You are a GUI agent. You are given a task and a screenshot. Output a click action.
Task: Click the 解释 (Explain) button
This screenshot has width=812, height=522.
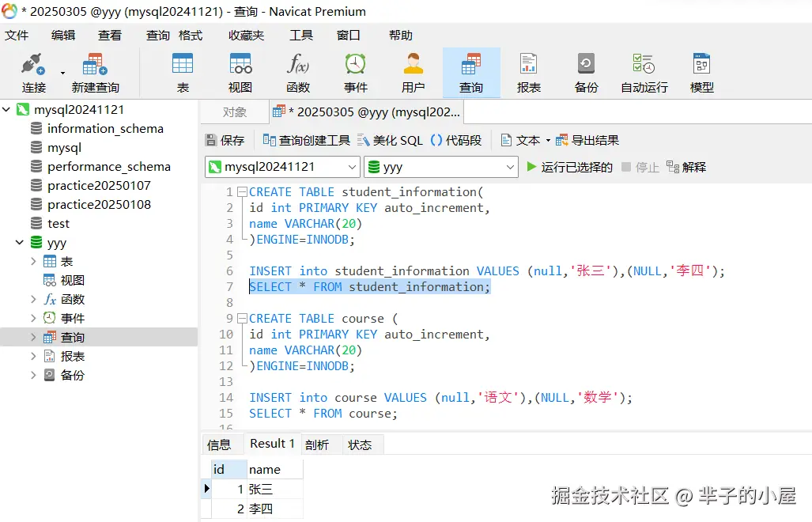click(686, 167)
